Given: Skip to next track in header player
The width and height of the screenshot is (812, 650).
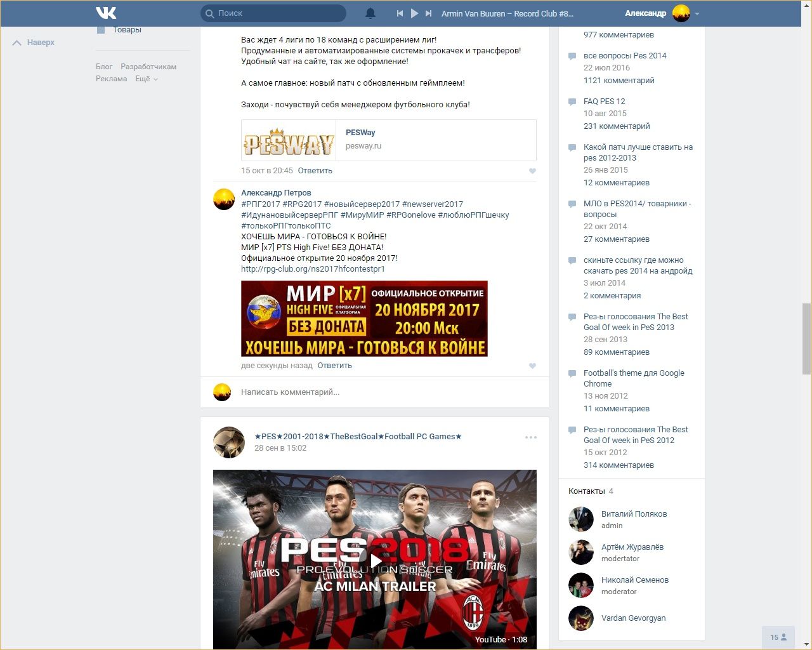Looking at the screenshot, I should pyautogui.click(x=429, y=13).
